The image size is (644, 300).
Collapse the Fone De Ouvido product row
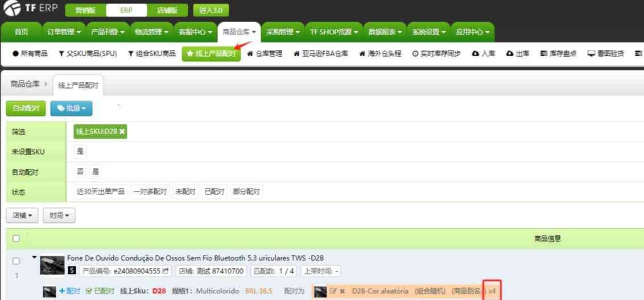(x=35, y=257)
